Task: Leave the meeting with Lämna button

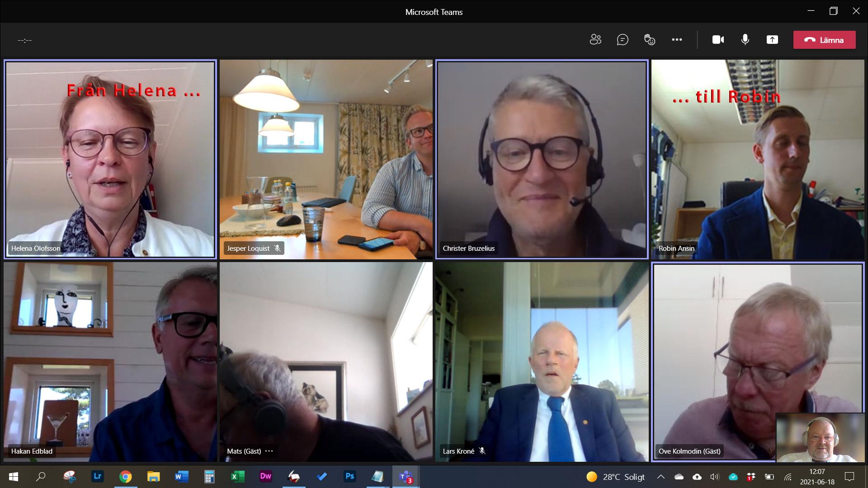Action: point(824,40)
